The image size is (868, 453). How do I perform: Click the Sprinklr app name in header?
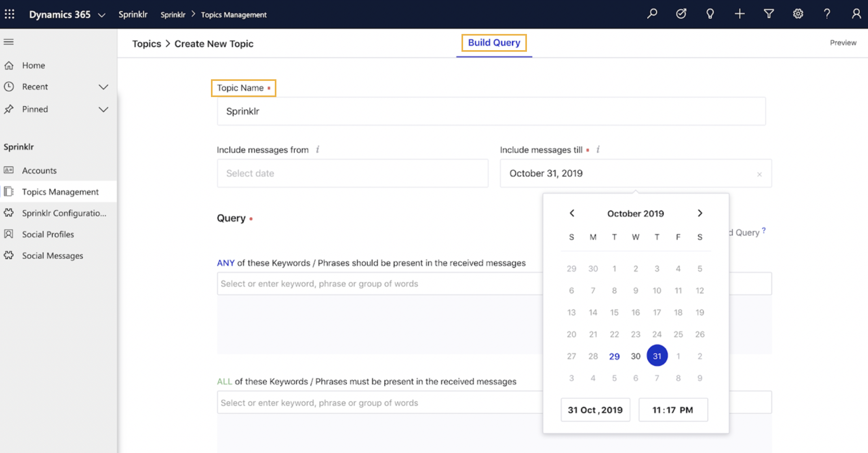click(133, 15)
